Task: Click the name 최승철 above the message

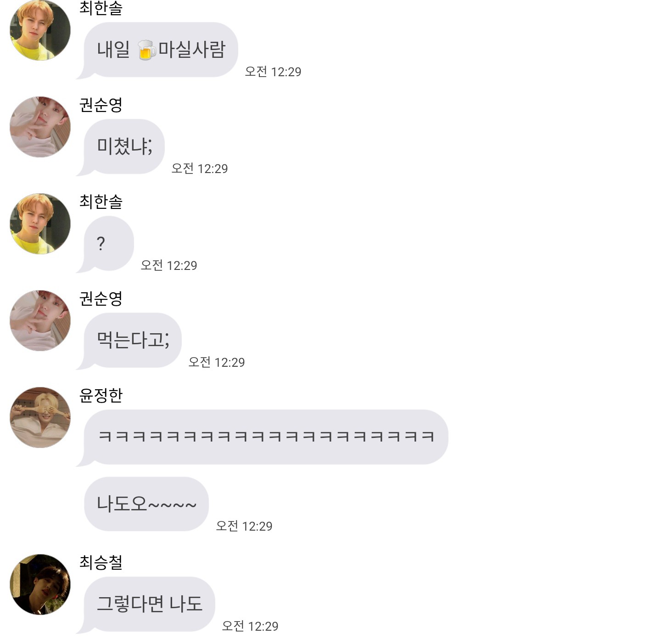Action: [101, 562]
